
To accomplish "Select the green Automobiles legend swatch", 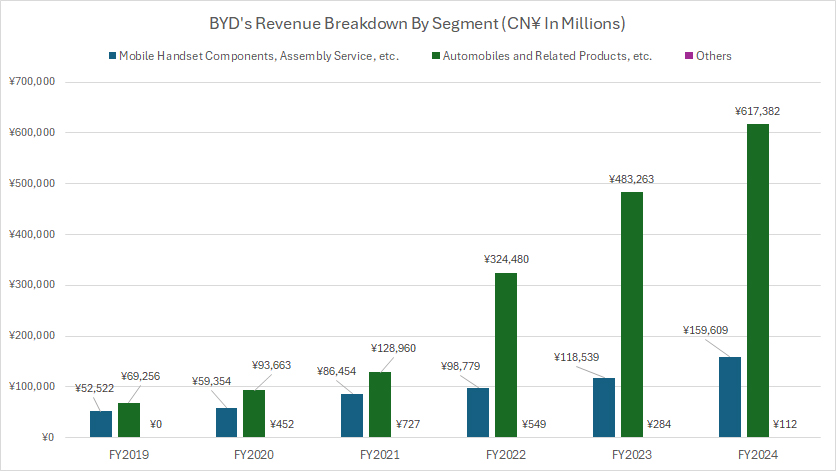I will click(x=436, y=55).
